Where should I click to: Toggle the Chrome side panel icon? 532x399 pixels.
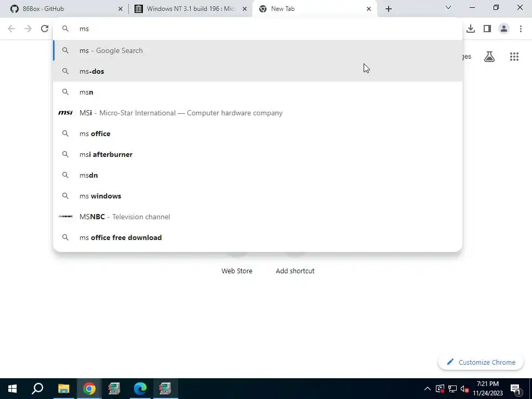click(x=487, y=29)
